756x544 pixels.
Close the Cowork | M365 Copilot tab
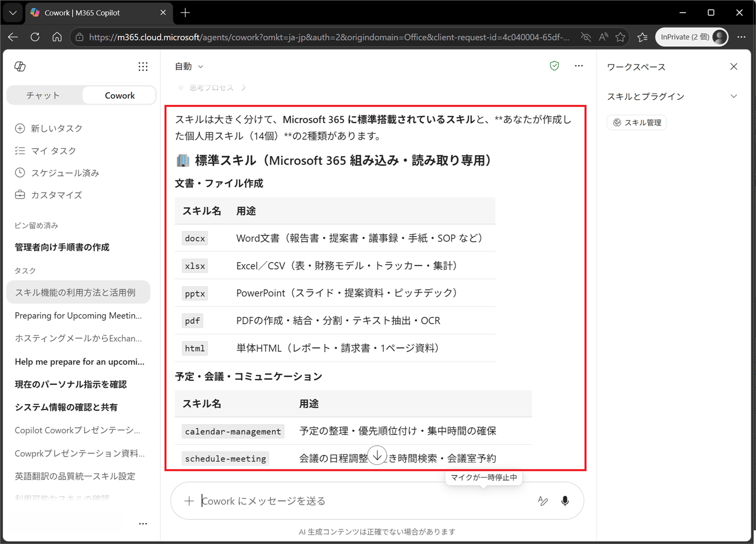click(x=163, y=13)
